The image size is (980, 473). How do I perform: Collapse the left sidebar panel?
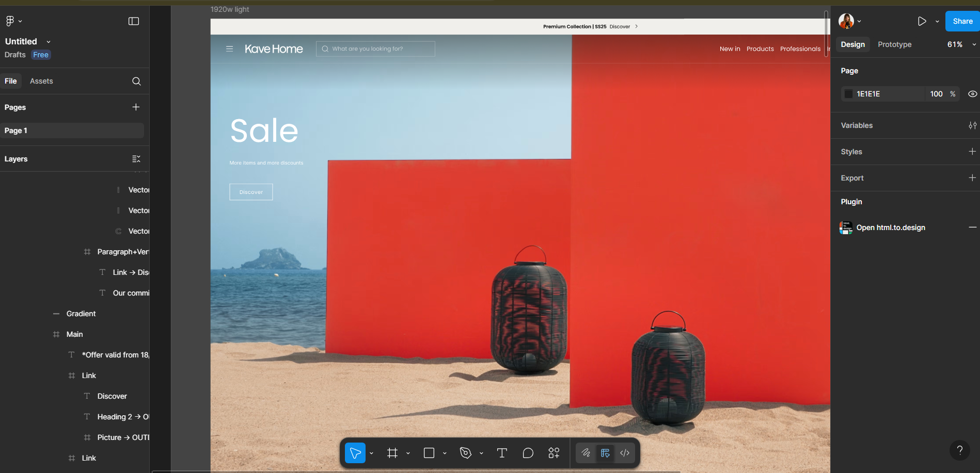click(134, 21)
